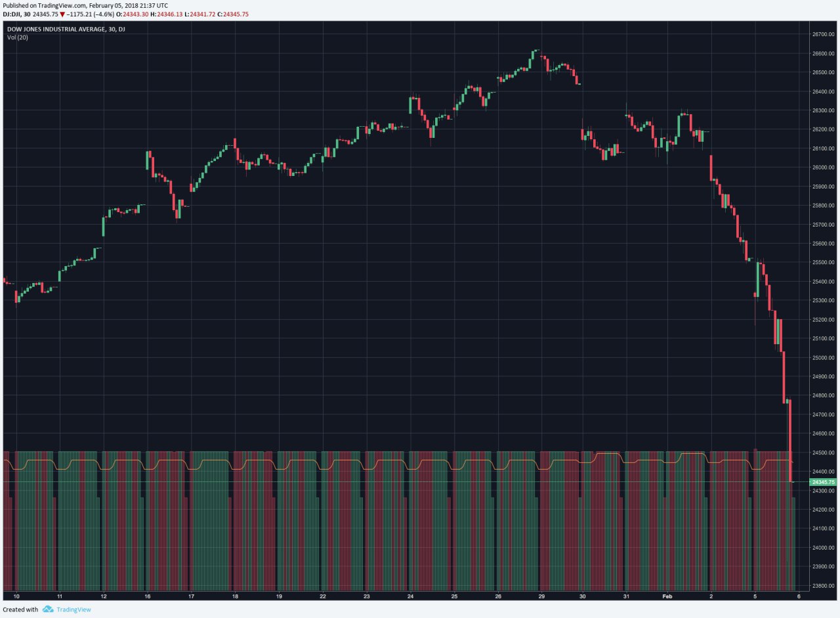Click the 23800.00 price axis label
The height and width of the screenshot is (618, 840).
coord(824,586)
